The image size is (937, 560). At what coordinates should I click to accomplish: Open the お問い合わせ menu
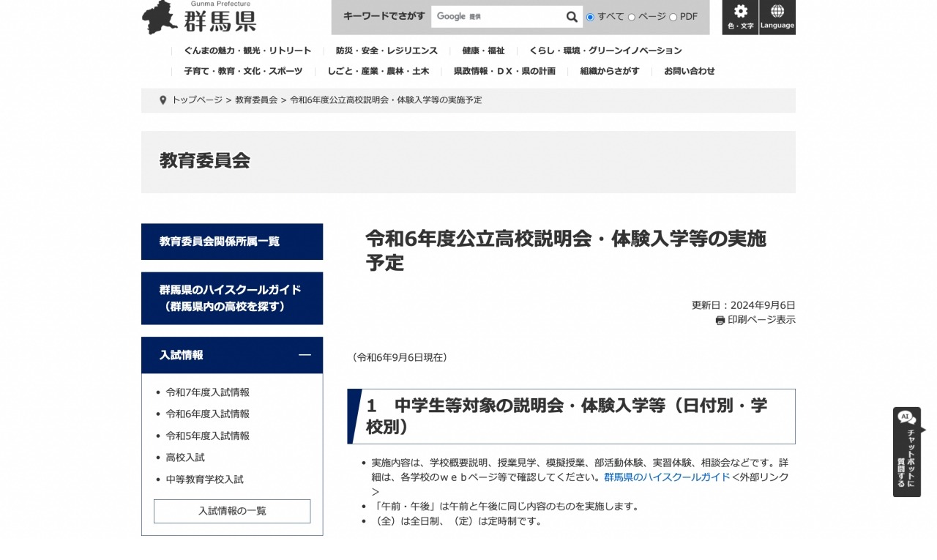(689, 71)
